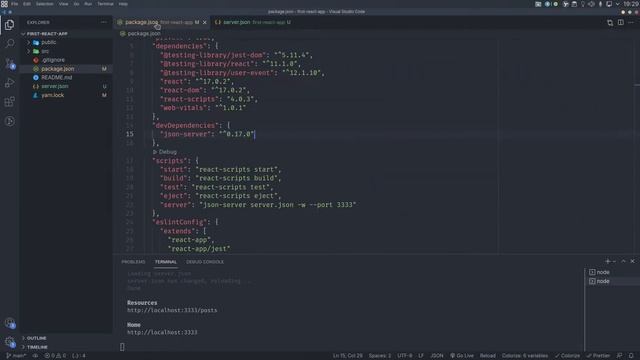Open the Explorer view in the activity bar

[x=9, y=25]
